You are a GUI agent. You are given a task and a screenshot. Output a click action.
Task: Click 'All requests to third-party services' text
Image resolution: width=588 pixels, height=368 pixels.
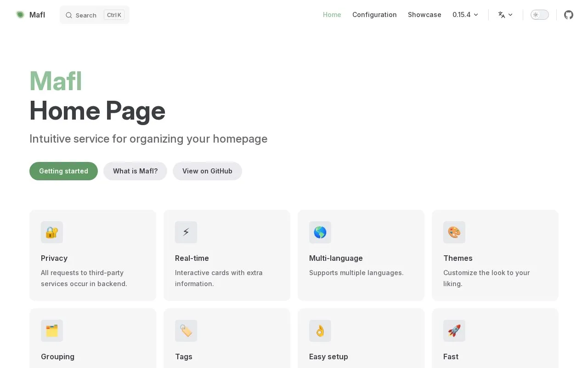pyautogui.click(x=84, y=278)
